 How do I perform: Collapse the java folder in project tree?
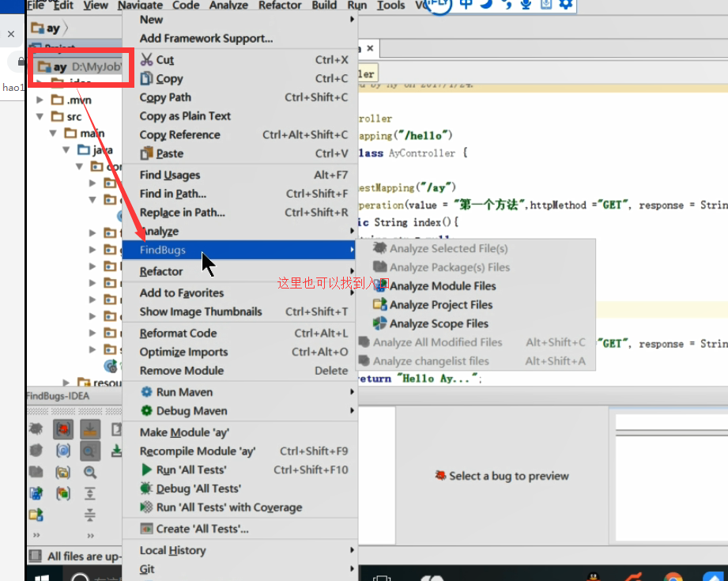[66, 150]
